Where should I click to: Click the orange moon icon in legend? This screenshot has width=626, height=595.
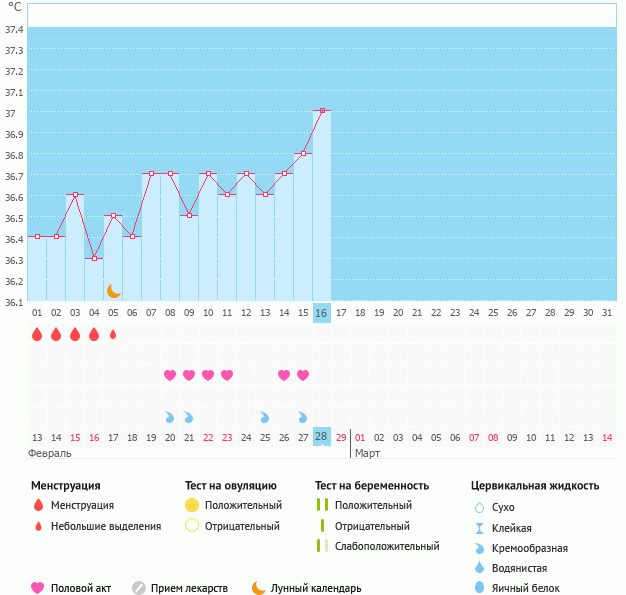coord(259,588)
